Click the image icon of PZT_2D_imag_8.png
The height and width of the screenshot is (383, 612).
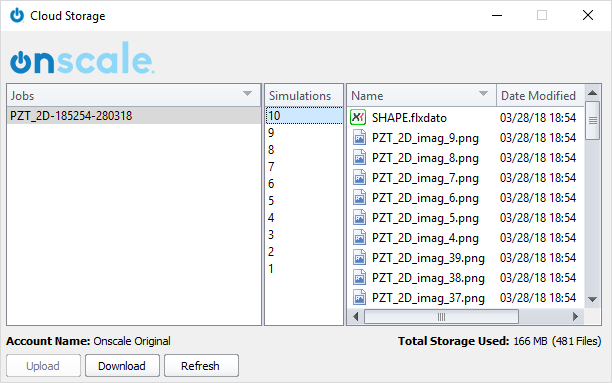pyautogui.click(x=359, y=158)
